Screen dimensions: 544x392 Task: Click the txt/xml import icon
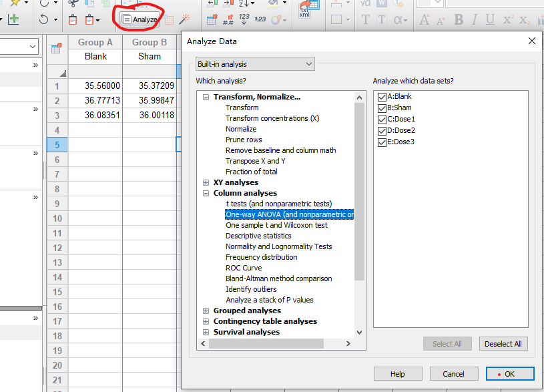pos(308,9)
